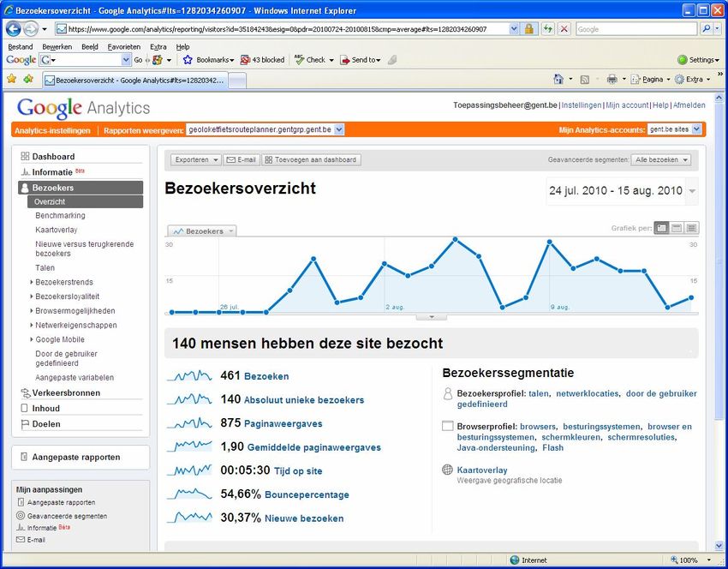The width and height of the screenshot is (728, 569).
Task: Click Toevoegen aan dashboard button
Action: (x=311, y=159)
